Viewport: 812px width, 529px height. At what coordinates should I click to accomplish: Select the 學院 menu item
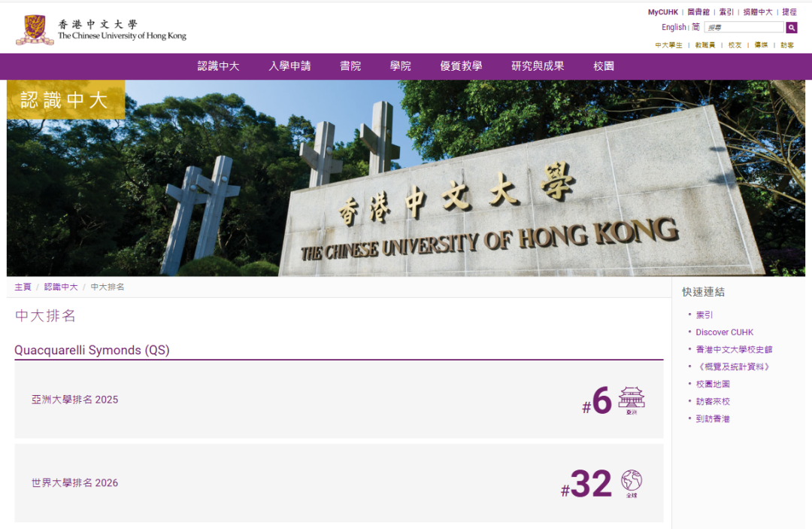tap(400, 66)
